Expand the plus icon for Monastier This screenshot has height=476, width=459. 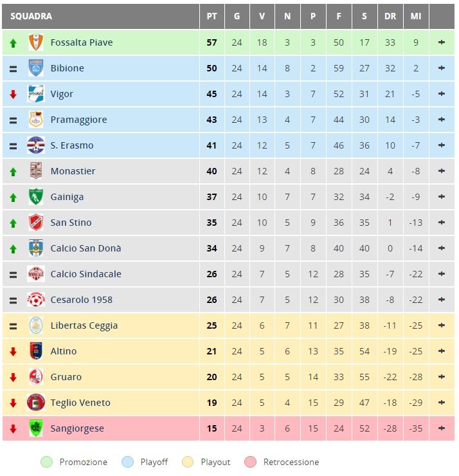tap(442, 171)
